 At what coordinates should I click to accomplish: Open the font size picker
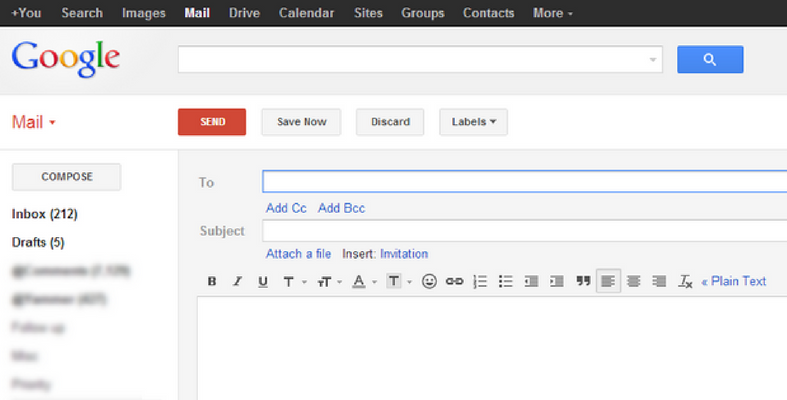pyautogui.click(x=329, y=281)
